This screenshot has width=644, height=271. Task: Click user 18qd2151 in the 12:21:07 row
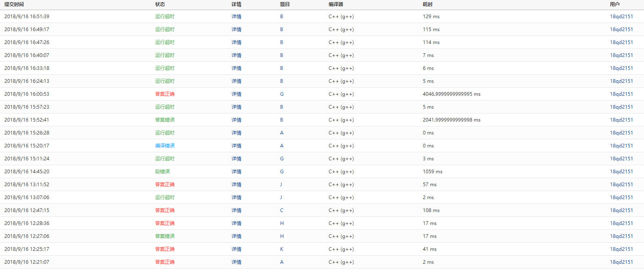tap(621, 262)
